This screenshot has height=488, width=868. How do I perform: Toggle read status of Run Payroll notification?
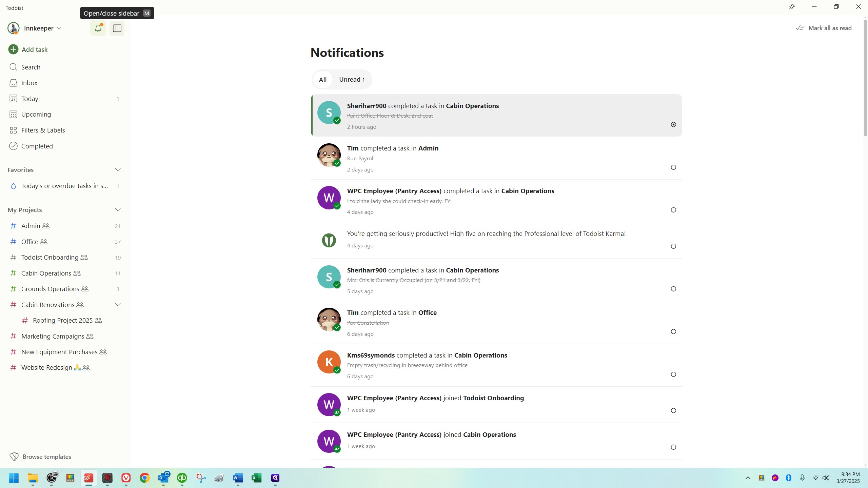(673, 167)
